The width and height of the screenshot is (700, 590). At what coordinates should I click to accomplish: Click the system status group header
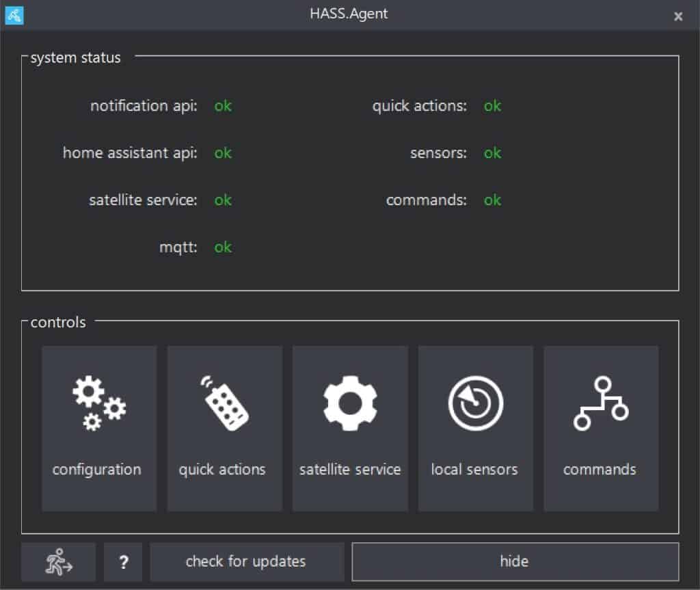click(x=75, y=58)
